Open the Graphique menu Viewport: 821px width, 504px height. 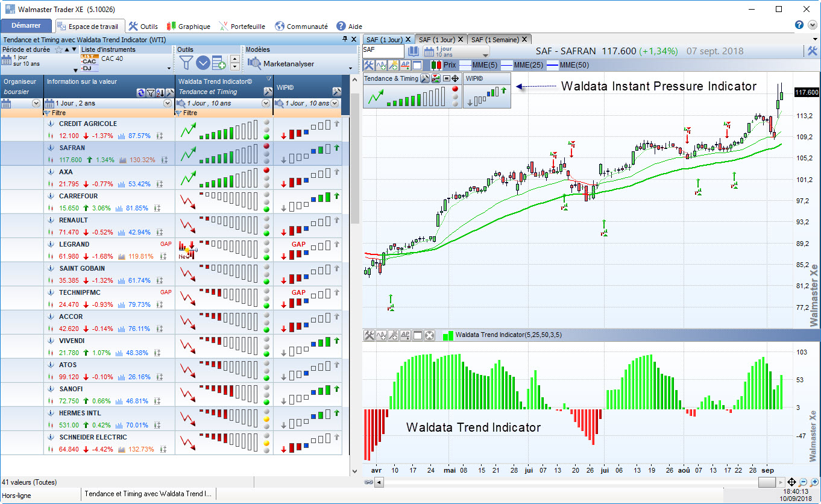tap(188, 26)
